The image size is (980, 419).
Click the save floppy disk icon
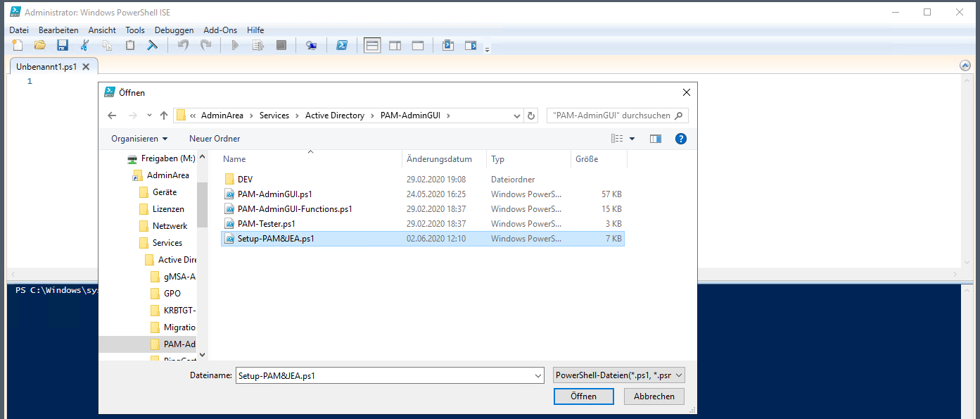tap(63, 46)
